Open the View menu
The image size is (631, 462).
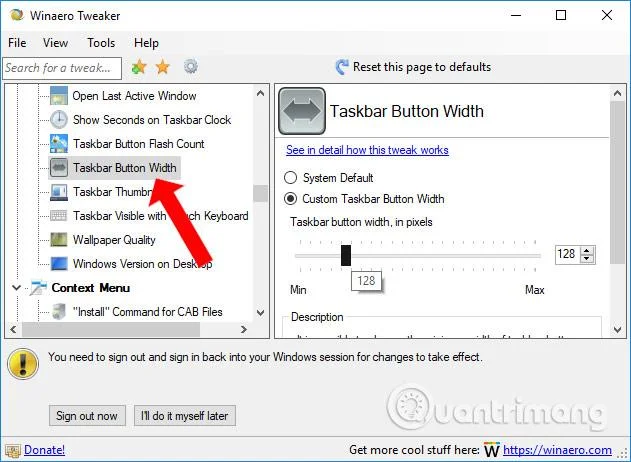(55, 43)
